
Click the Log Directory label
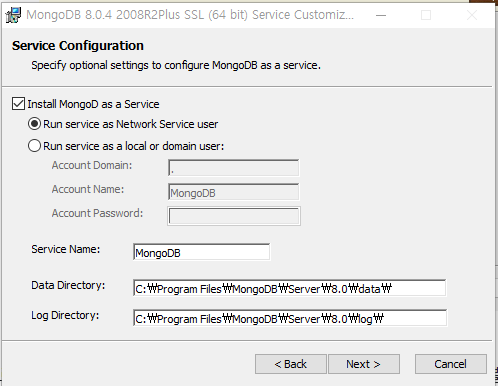click(65, 315)
